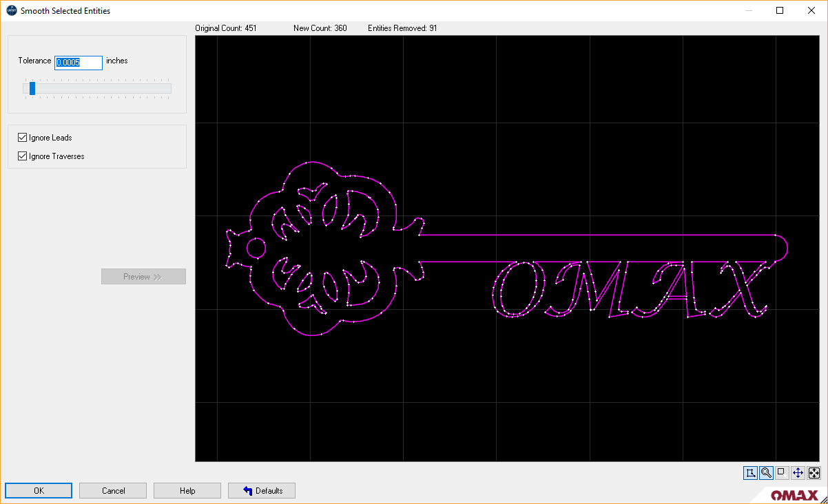Disable the Ignore Traverses option
The height and width of the screenshot is (504, 828).
coord(23,156)
